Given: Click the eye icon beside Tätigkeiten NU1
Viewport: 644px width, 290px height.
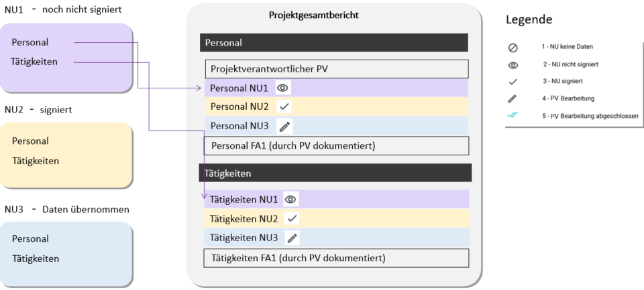Looking at the screenshot, I should tap(290, 200).
